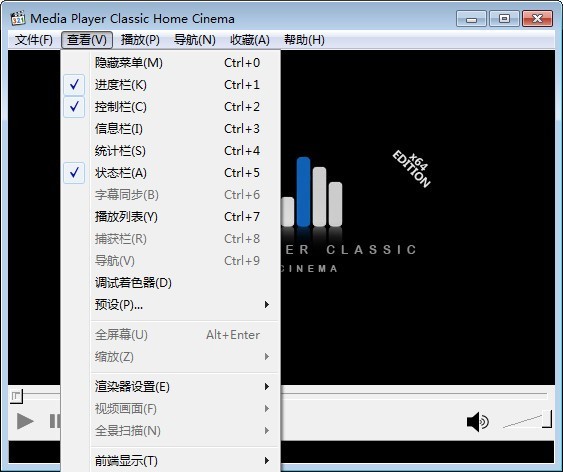Screen dimensions: 563x472
Task: Uncheck 控制栏(C) controls option
Action: click(171, 107)
